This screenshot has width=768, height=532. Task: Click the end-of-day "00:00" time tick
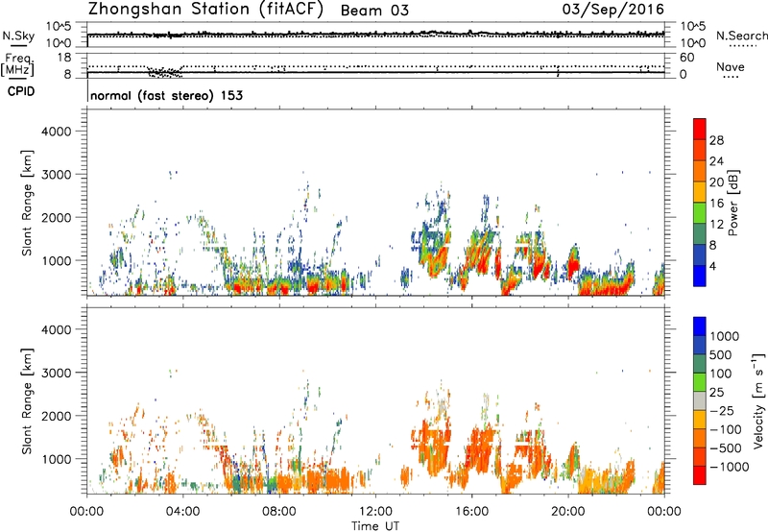(664, 512)
